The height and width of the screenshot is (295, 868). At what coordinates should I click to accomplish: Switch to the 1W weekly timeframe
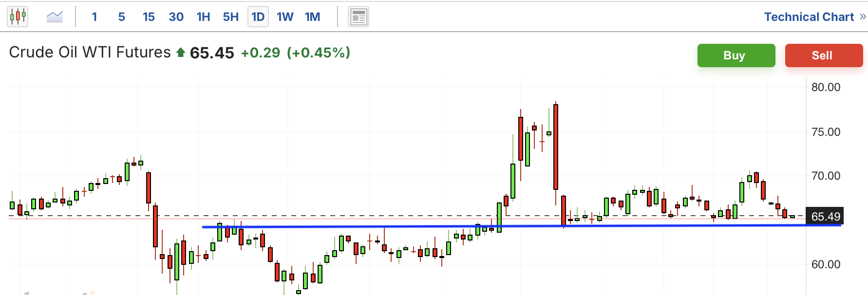[x=285, y=17]
